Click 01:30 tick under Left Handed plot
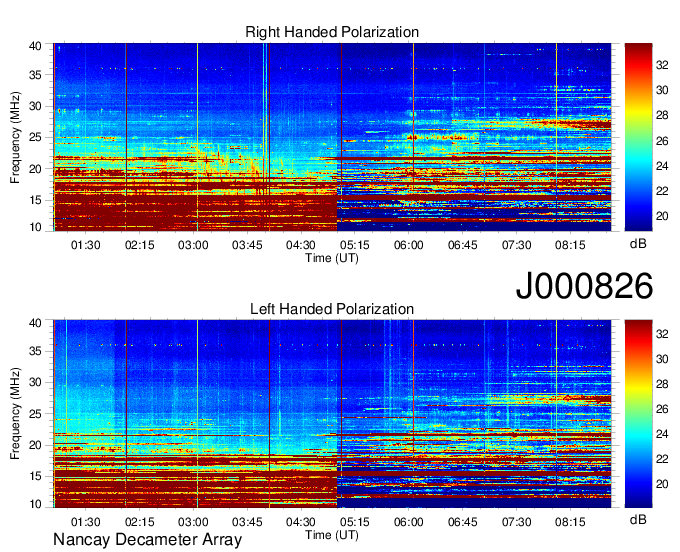The image size is (680, 552). tap(85, 522)
